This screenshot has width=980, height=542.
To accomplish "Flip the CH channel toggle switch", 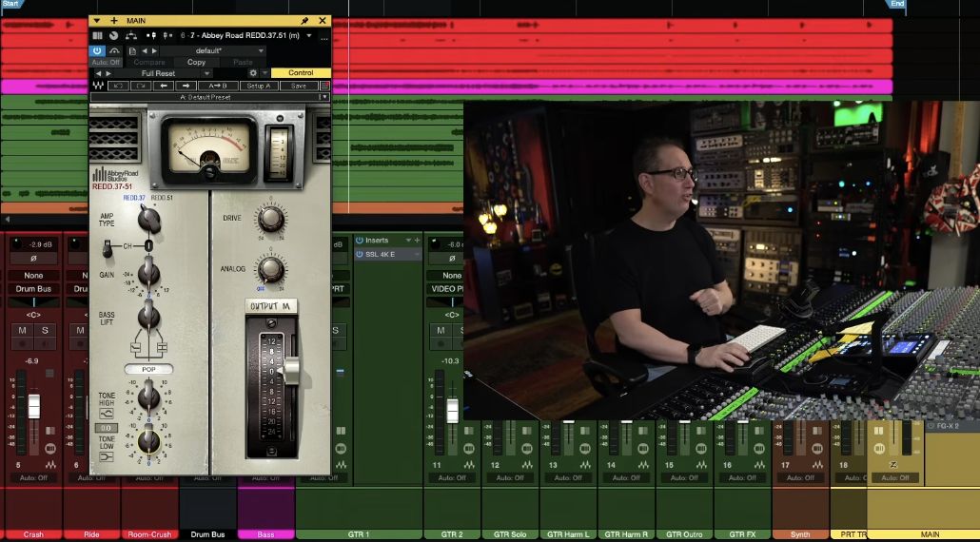I will pos(108,247).
